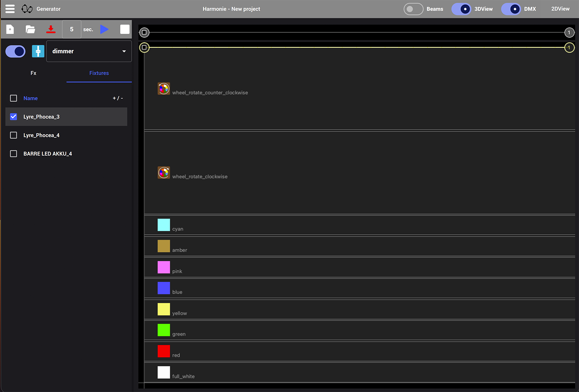Turn off the DMX toggle
Image resolution: width=579 pixels, height=392 pixels.
point(511,9)
